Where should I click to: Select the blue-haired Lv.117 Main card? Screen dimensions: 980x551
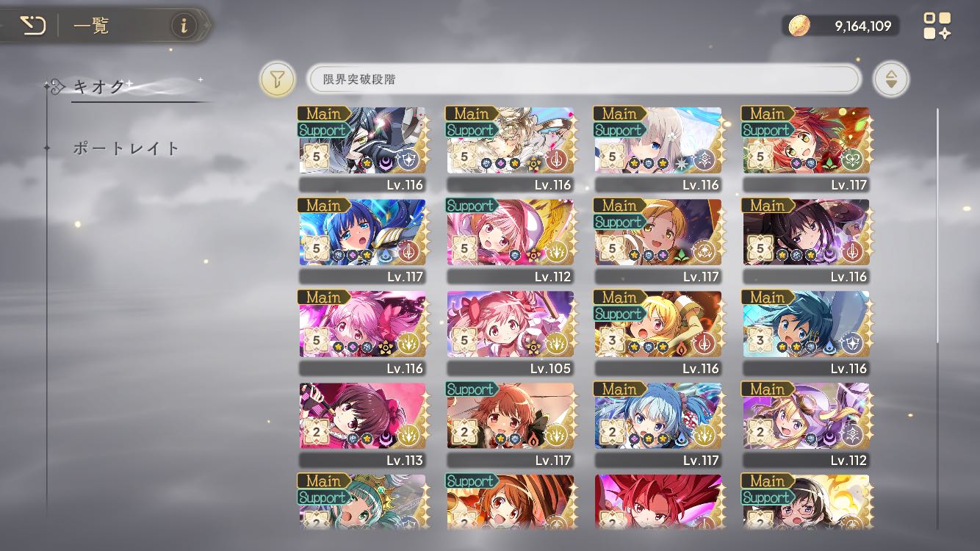point(362,241)
